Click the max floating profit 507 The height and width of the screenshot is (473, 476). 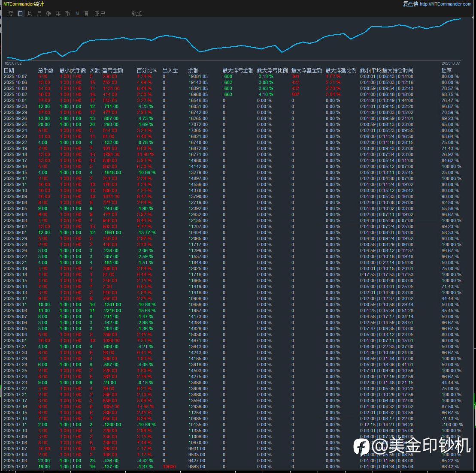[x=295, y=94]
